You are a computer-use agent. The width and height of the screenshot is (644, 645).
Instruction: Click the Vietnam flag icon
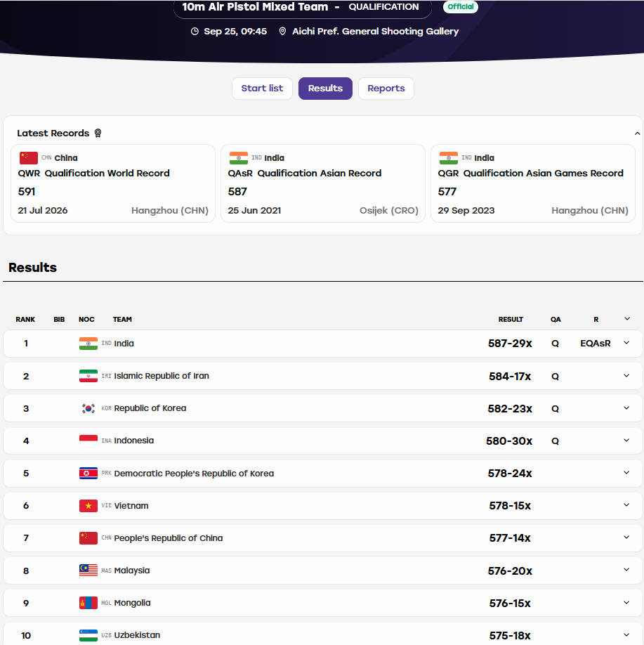[88, 506]
